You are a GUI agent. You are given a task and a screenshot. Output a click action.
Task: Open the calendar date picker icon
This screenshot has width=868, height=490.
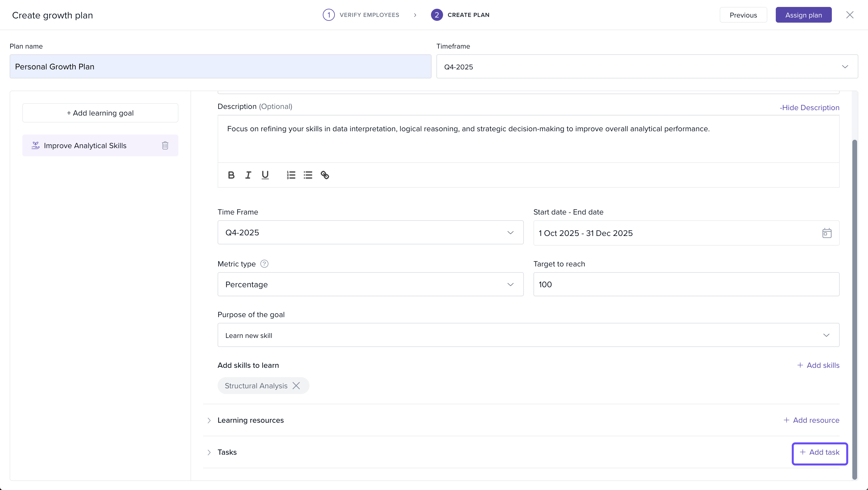pos(826,233)
